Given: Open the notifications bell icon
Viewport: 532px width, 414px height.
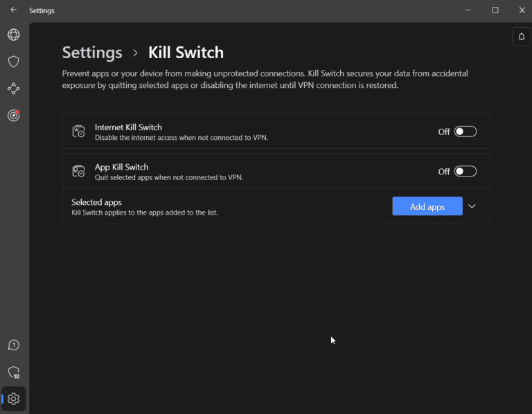Looking at the screenshot, I should click(522, 37).
